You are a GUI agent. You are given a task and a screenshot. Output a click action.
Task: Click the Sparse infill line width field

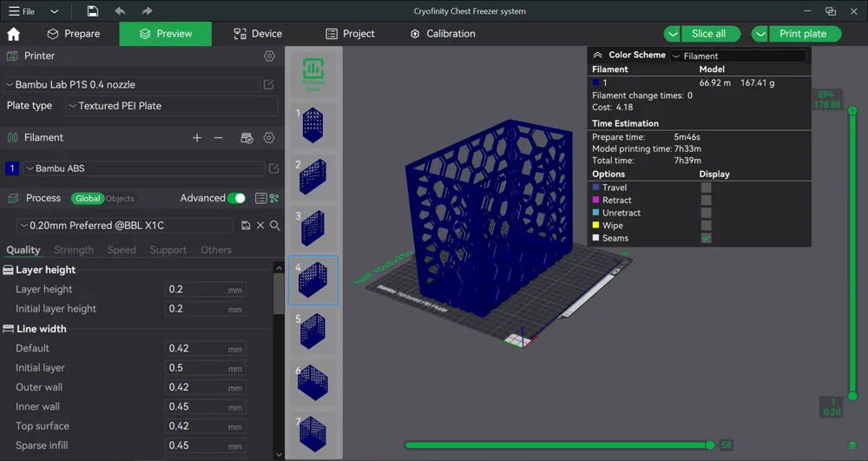[x=206, y=445]
